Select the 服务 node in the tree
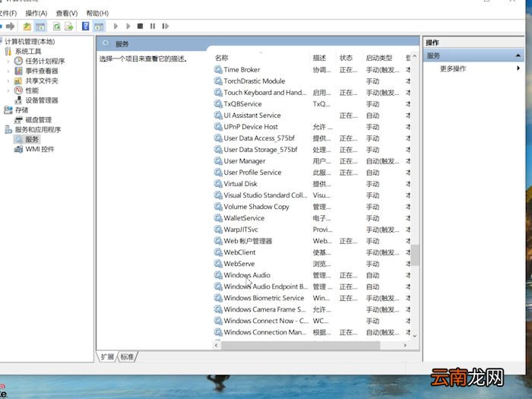532x399 pixels. 32,139
